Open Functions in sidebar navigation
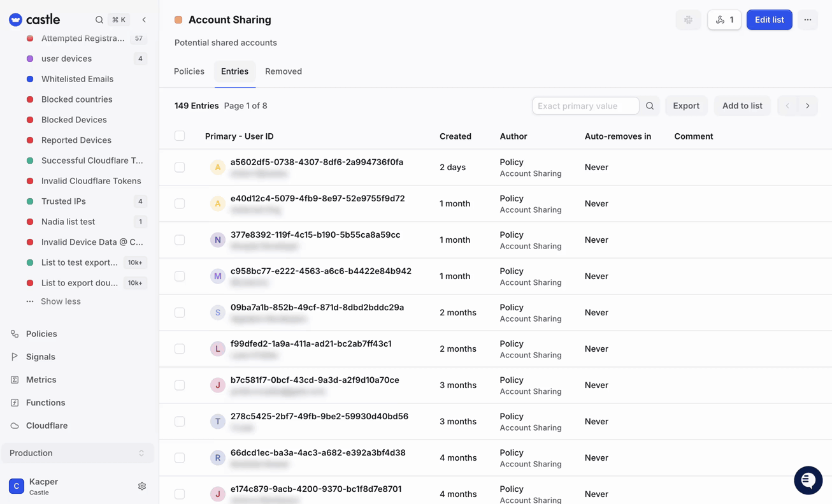Viewport: 832px width, 504px height. click(x=45, y=403)
